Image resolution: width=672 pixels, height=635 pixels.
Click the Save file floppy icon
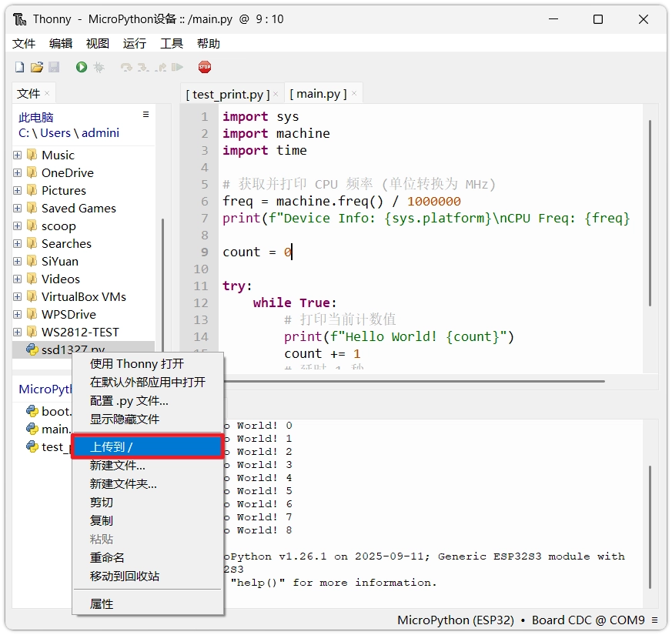click(54, 68)
